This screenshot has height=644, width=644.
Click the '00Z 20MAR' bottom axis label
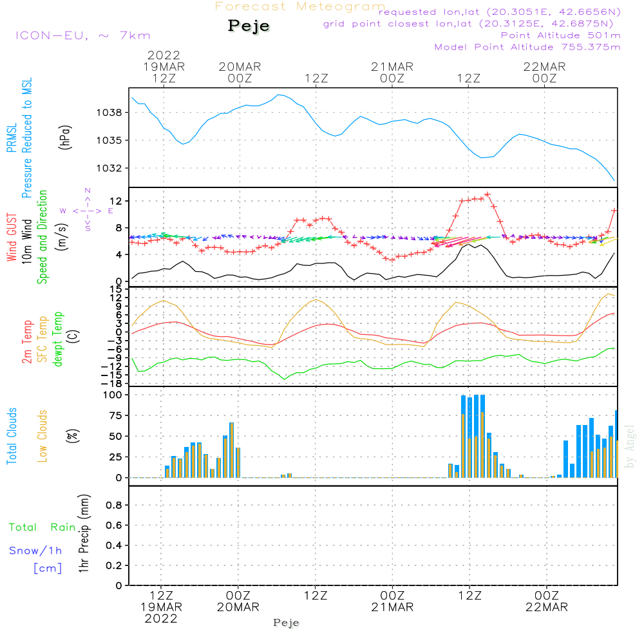(x=238, y=601)
